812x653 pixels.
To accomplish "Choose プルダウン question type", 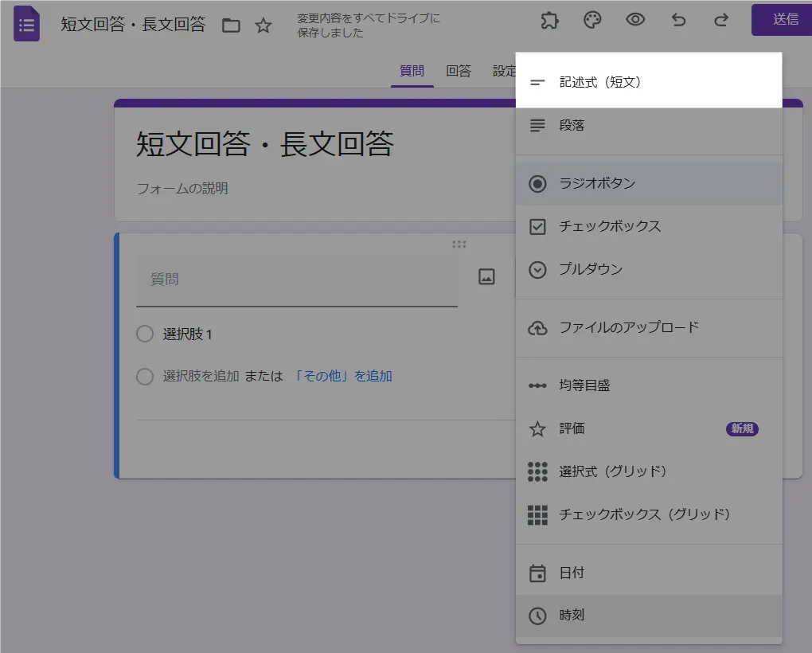I will coord(649,269).
